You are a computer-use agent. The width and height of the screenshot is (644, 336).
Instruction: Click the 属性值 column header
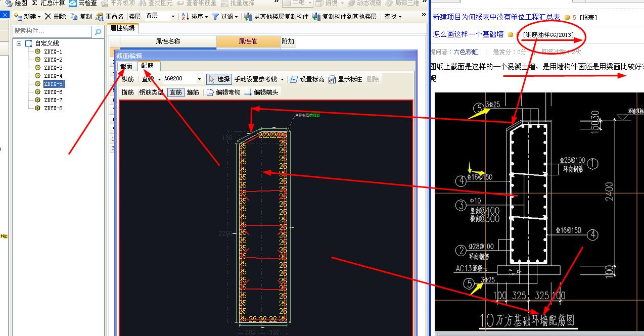pos(248,41)
